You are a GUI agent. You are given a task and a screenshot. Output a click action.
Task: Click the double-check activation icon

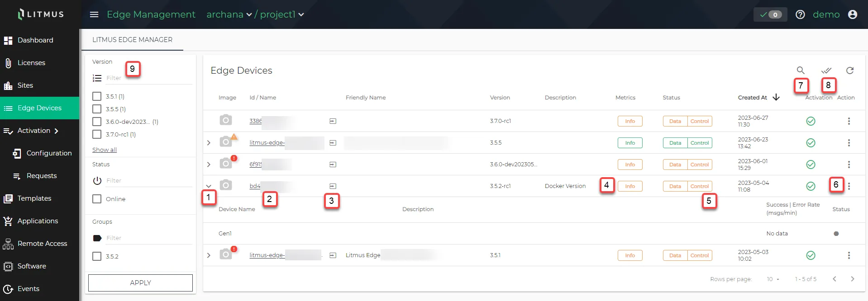point(826,71)
